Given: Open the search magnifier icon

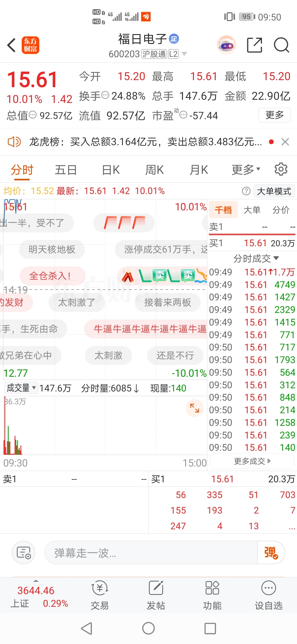Looking at the screenshot, I should (282, 45).
